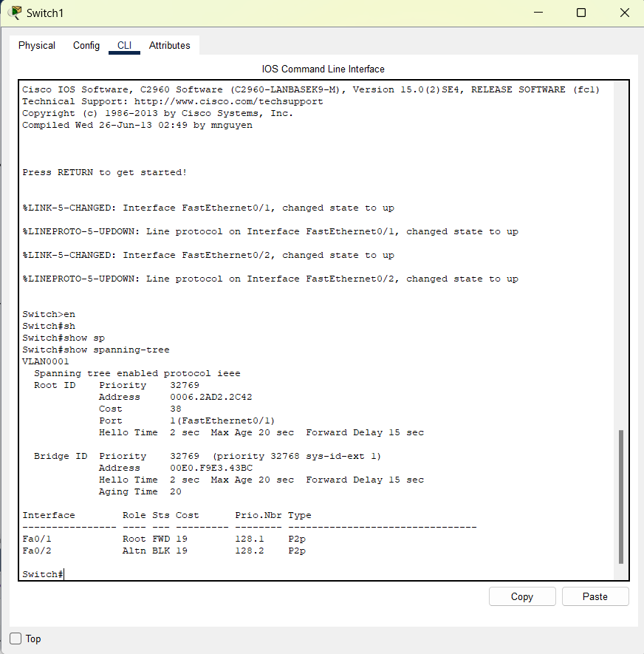Click the Fa0/2 interface row
The image size is (644, 654).
point(164,551)
